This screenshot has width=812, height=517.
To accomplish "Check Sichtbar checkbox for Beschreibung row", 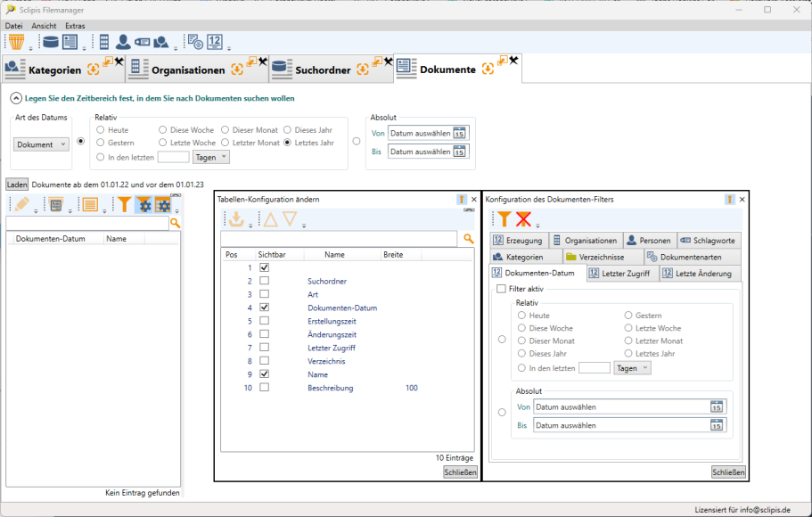I will (264, 388).
